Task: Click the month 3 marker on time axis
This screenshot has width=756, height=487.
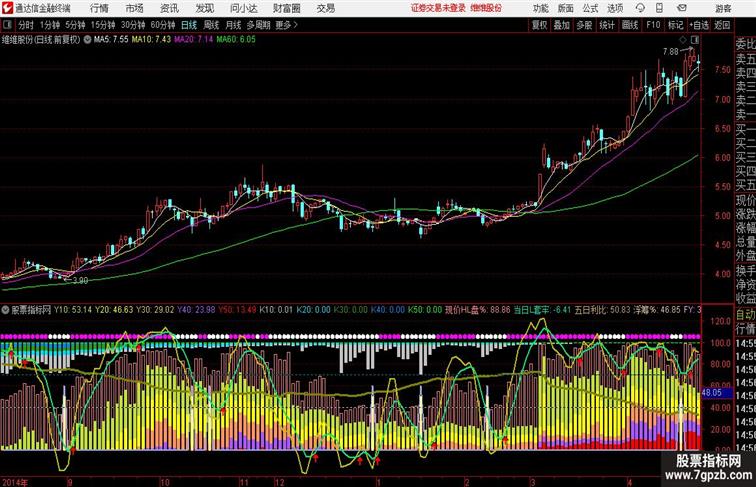Action: [532, 482]
